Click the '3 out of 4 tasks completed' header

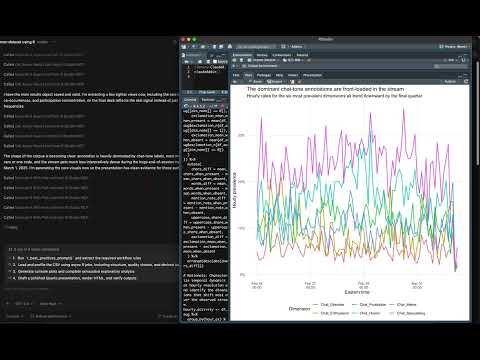pos(34,249)
